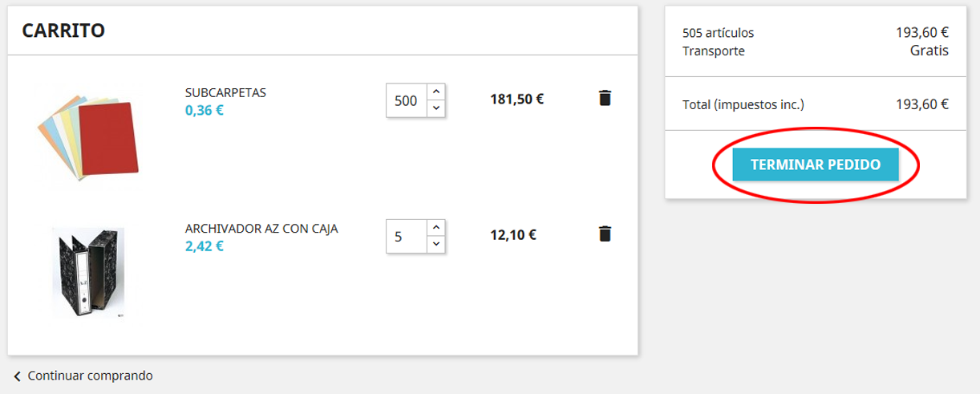Decrease ARCHIVADOR AZ quantity with down arrow
Viewport: 980px width, 394px height.
435,244
